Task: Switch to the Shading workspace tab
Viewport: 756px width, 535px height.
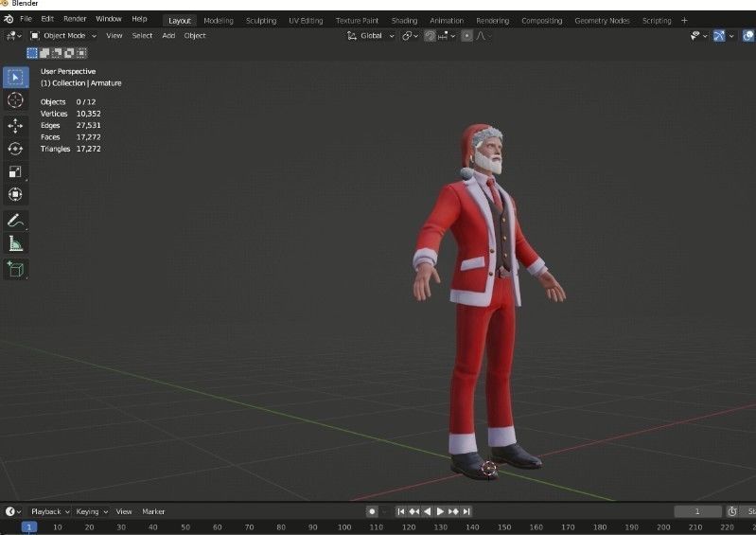Action: [x=404, y=21]
